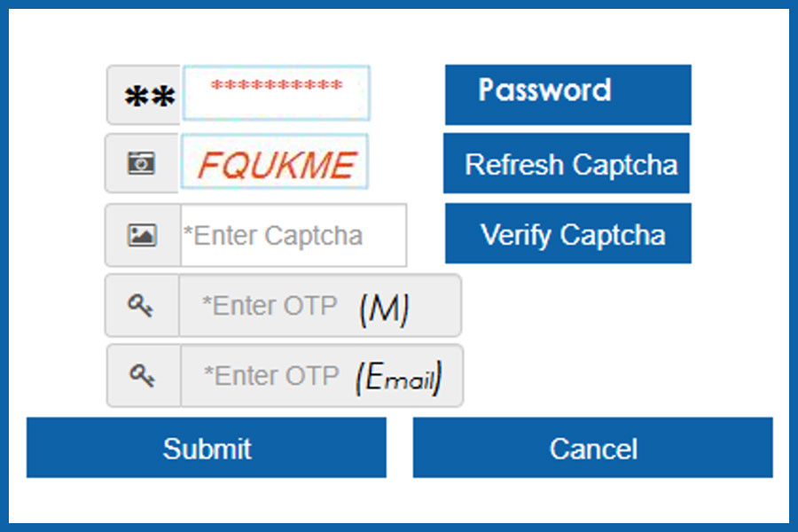798x532 pixels.
Task: Click into the Enter Captcha text field
Action: click(x=293, y=236)
